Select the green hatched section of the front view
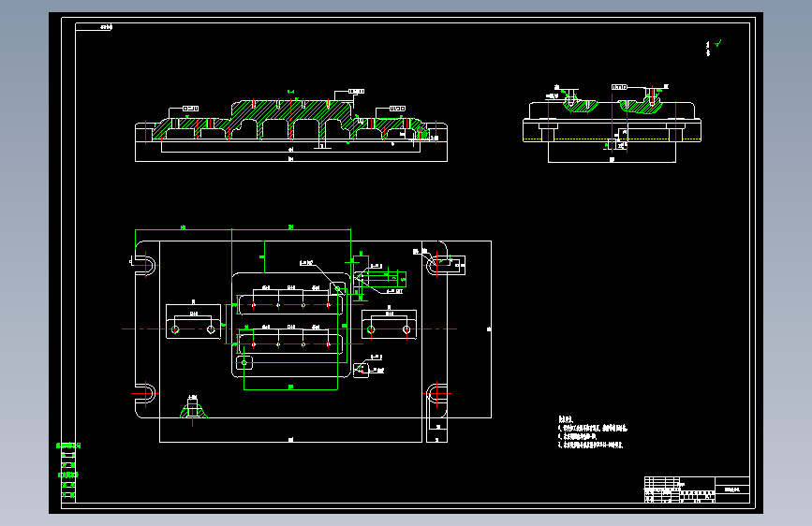 [x=290, y=121]
